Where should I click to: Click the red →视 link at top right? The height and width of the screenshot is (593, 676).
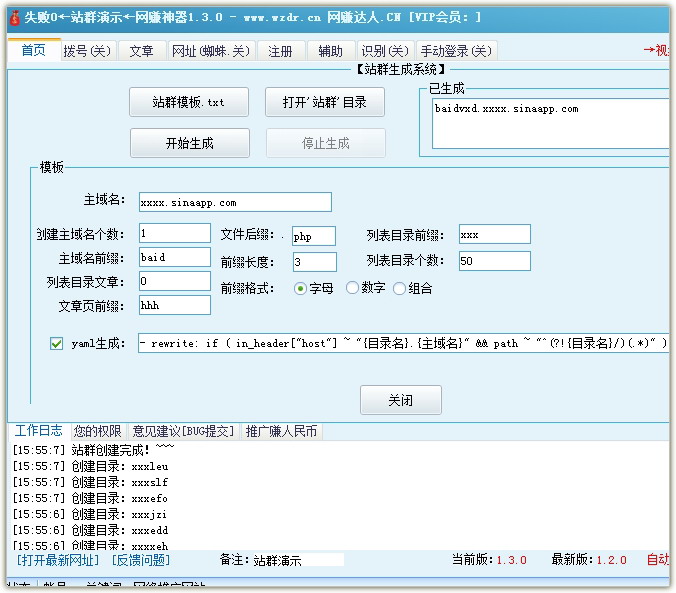[656, 50]
